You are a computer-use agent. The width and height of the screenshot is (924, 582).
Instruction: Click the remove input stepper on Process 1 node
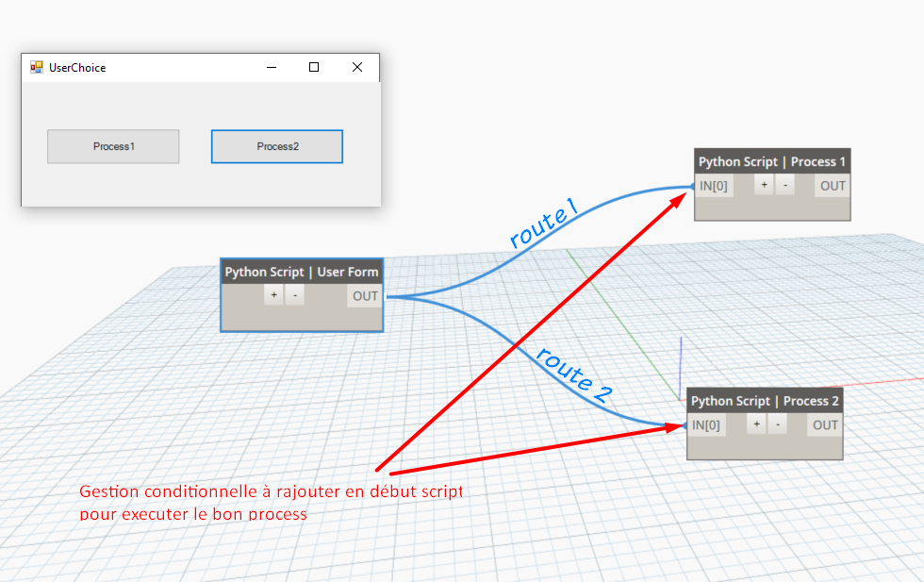coord(785,185)
